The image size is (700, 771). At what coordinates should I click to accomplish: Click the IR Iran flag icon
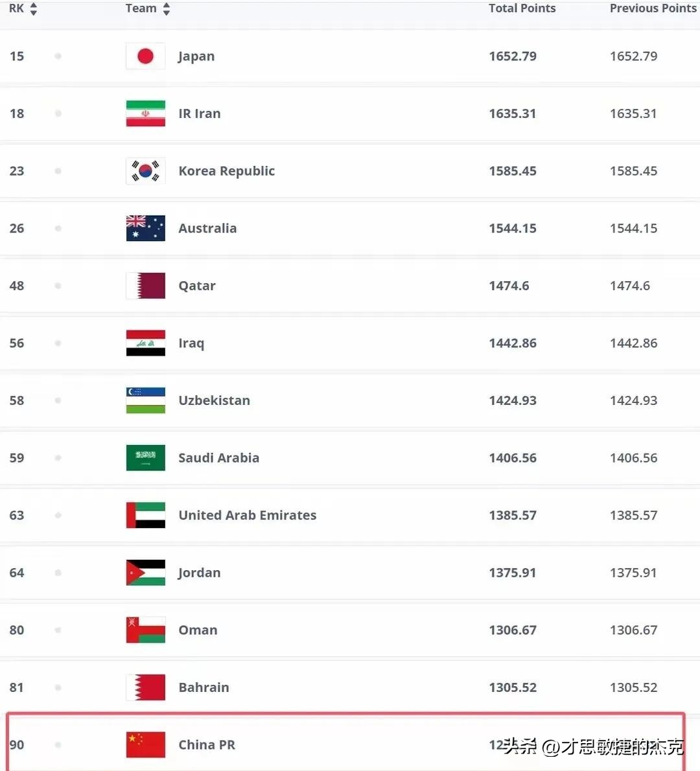(145, 113)
